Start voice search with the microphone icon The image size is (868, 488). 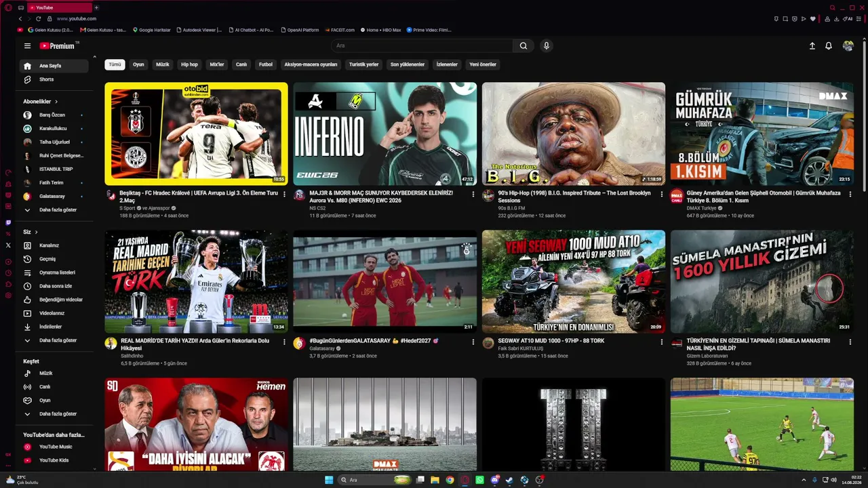[x=546, y=46]
